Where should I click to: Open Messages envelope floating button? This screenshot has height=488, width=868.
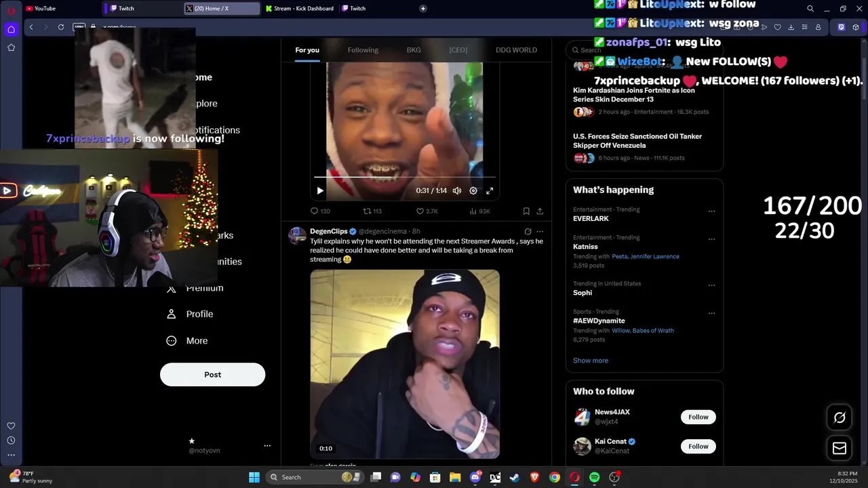(840, 448)
